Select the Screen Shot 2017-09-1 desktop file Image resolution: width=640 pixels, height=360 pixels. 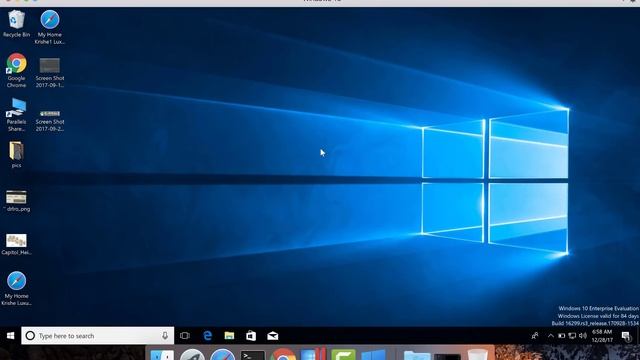[x=50, y=72]
